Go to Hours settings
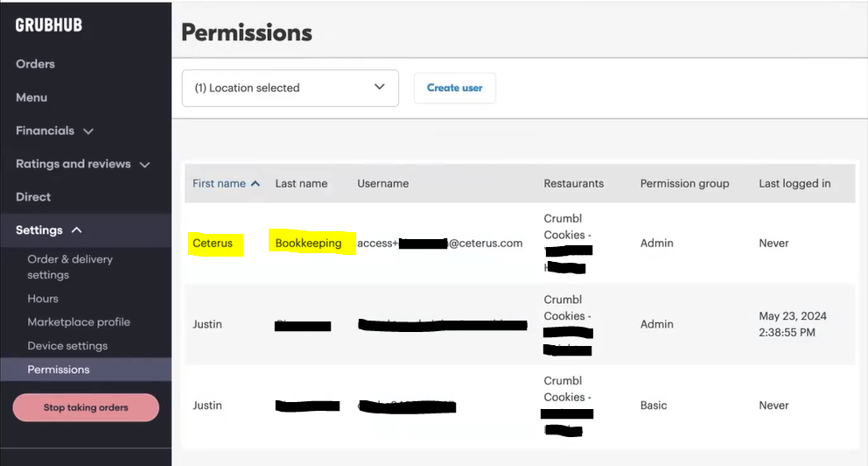The height and width of the screenshot is (466, 868). [43, 299]
